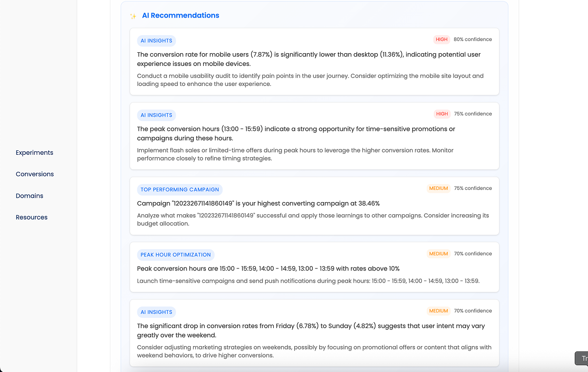Click the 80% confidence indicator on the first card
Screen dimensions: 588x372
(x=473, y=39)
